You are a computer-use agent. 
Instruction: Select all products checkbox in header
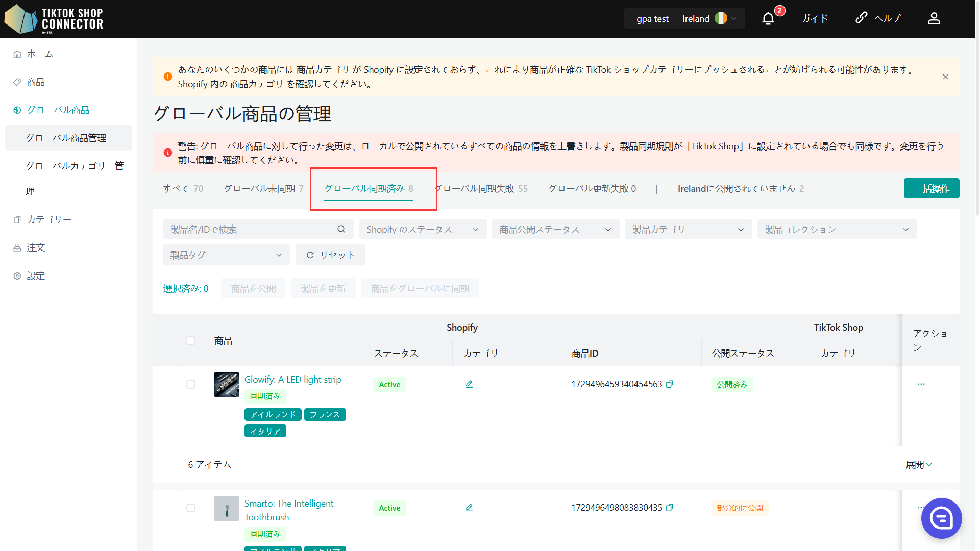pos(191,341)
